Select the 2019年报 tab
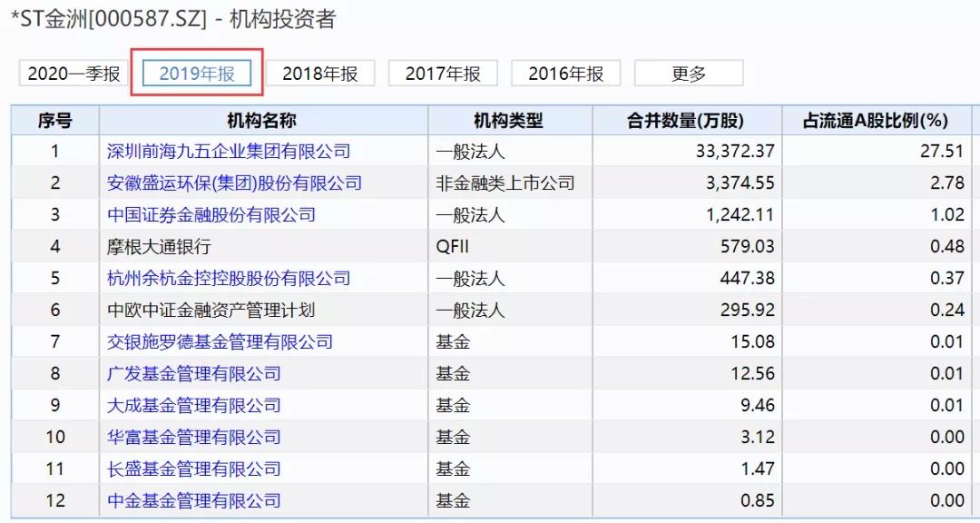 (197, 74)
